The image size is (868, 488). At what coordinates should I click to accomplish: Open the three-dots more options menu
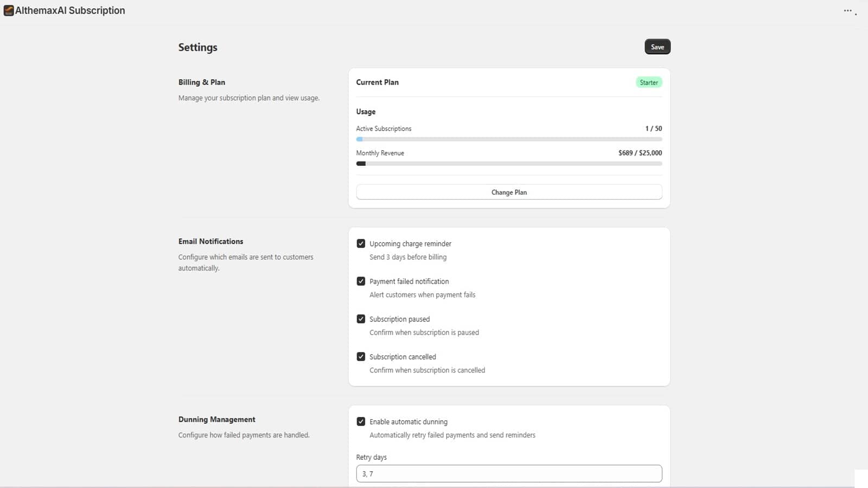(x=847, y=10)
